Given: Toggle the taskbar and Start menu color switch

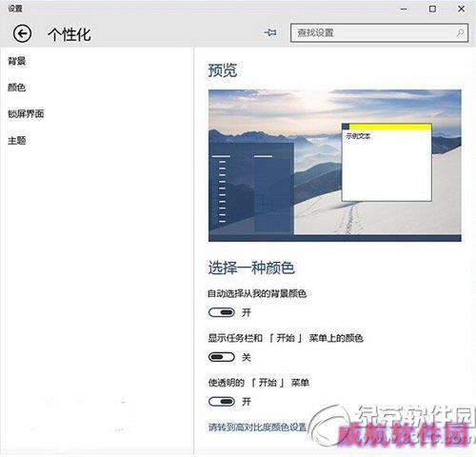Looking at the screenshot, I should pos(222,357).
